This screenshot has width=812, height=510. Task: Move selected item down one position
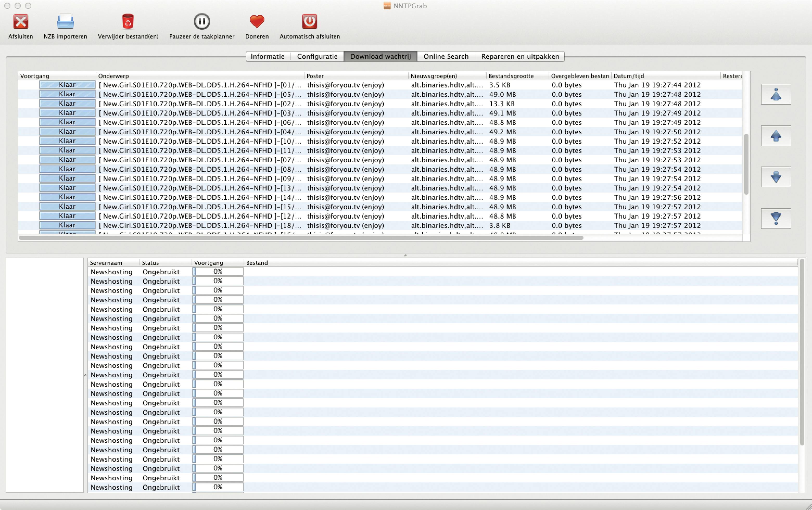776,177
